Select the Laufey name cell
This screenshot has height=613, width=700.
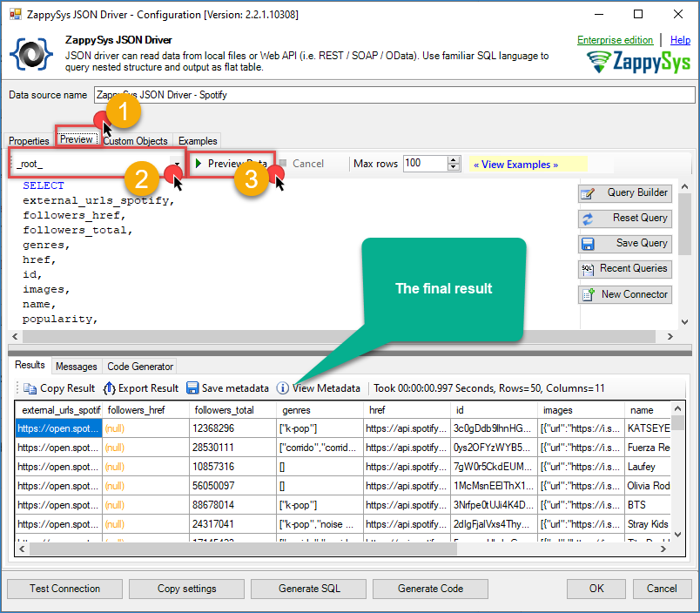pos(649,467)
